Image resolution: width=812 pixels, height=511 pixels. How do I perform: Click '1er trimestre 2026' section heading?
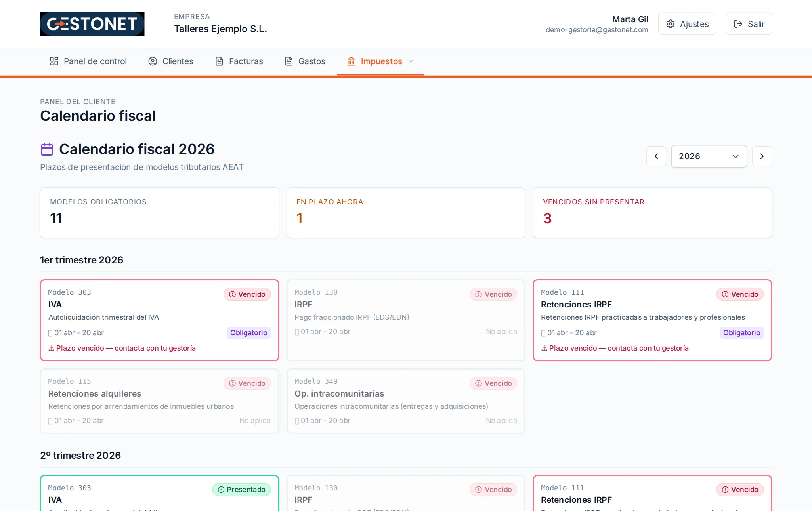coord(82,260)
